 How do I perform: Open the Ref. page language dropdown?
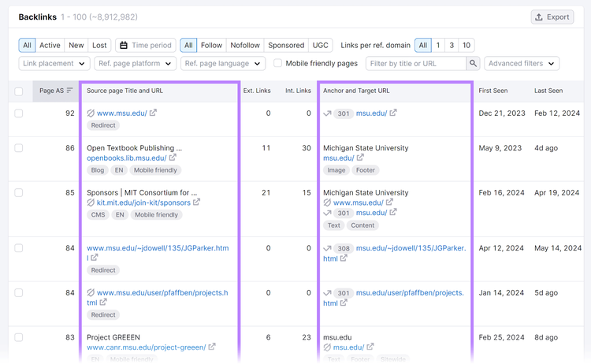pos(223,63)
